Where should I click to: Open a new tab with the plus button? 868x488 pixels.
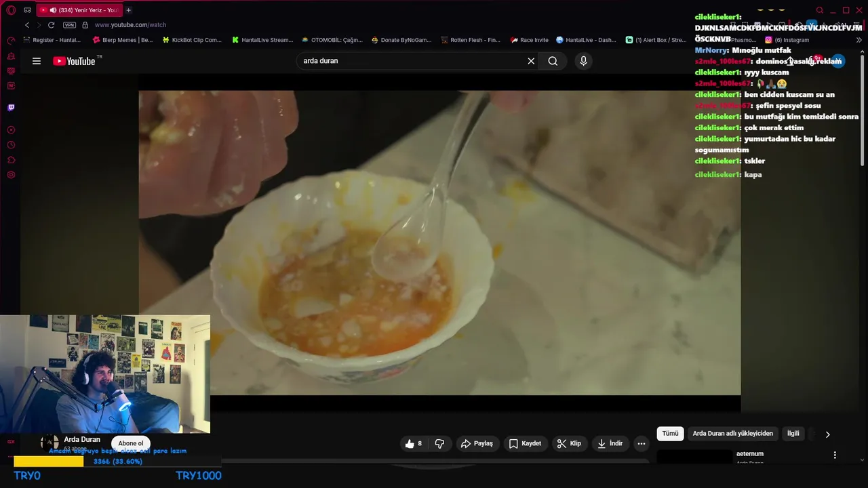[x=128, y=10]
